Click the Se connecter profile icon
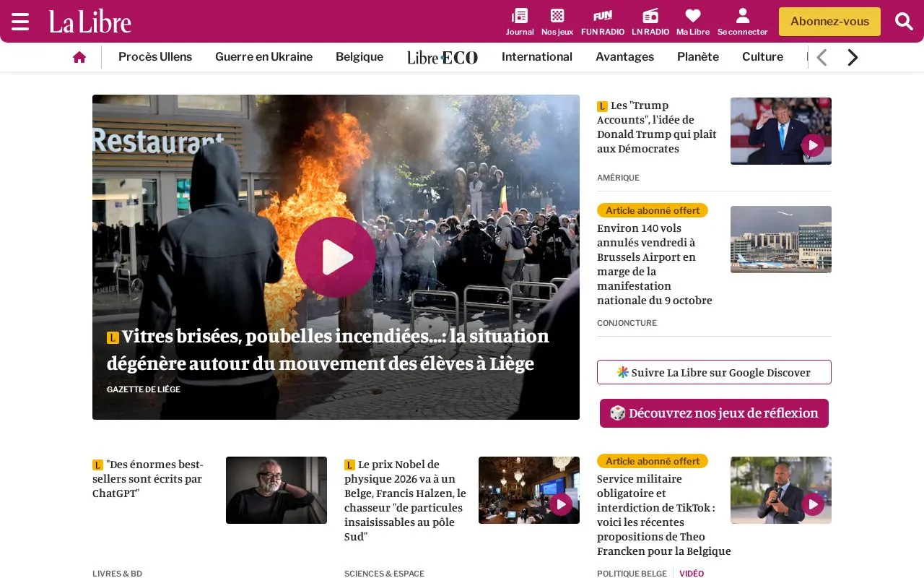 pos(743,22)
